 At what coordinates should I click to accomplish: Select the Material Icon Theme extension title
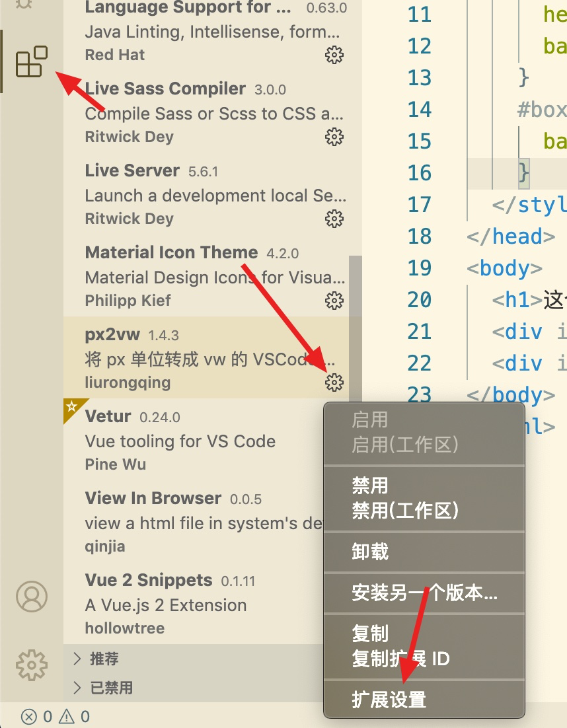(171, 252)
